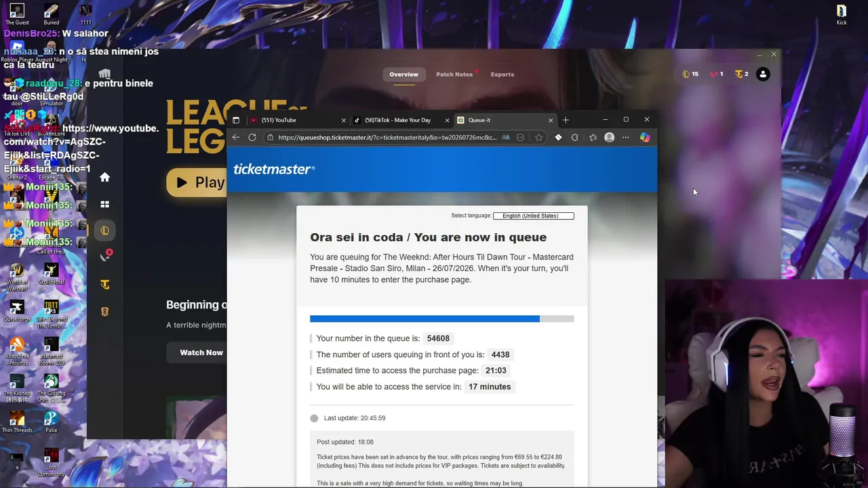Viewport: 868px width, 488px height.
Task: Open Palia desktop shortcut
Action: 51,422
